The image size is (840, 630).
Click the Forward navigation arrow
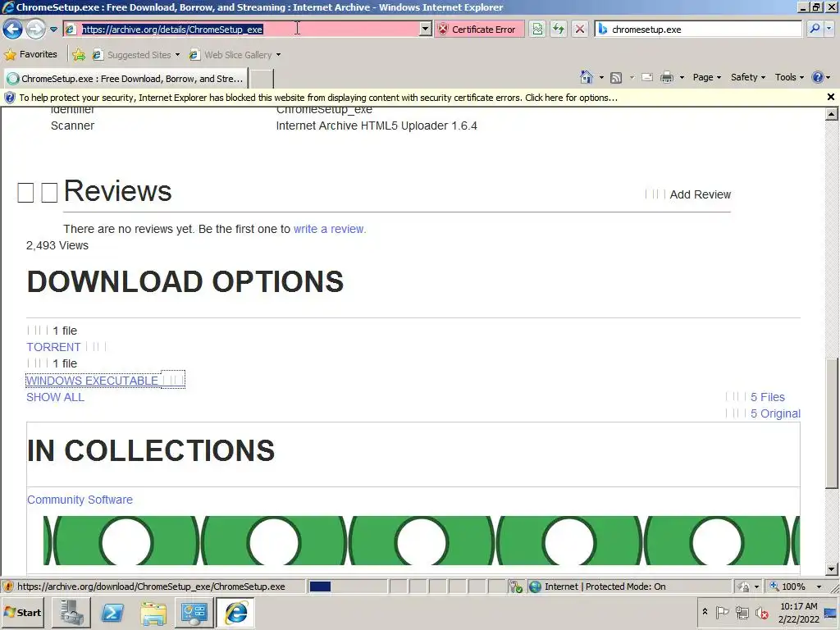click(x=36, y=29)
